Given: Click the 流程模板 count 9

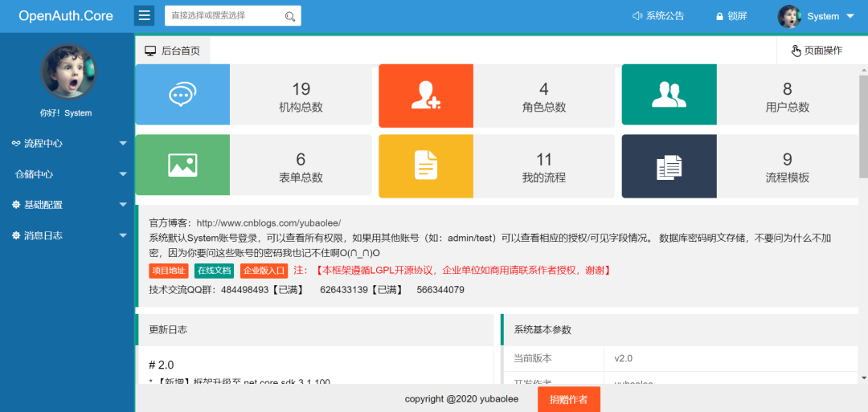Looking at the screenshot, I should pos(787,159).
